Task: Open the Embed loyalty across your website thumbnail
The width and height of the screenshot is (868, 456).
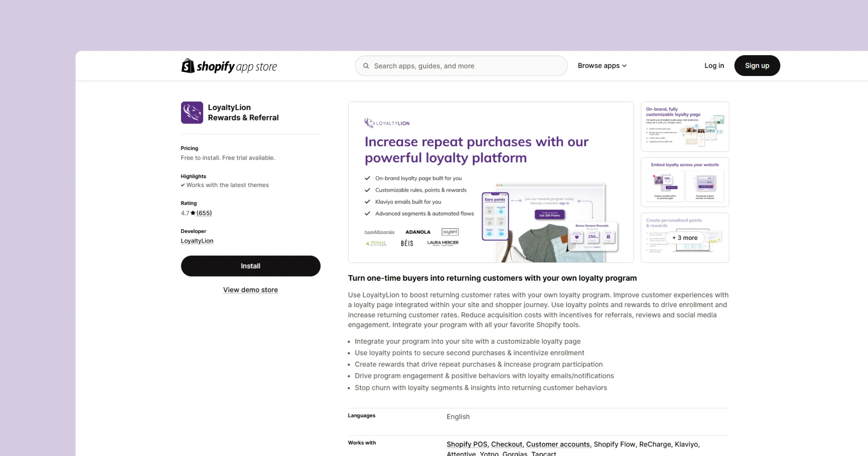Action: [685, 182]
